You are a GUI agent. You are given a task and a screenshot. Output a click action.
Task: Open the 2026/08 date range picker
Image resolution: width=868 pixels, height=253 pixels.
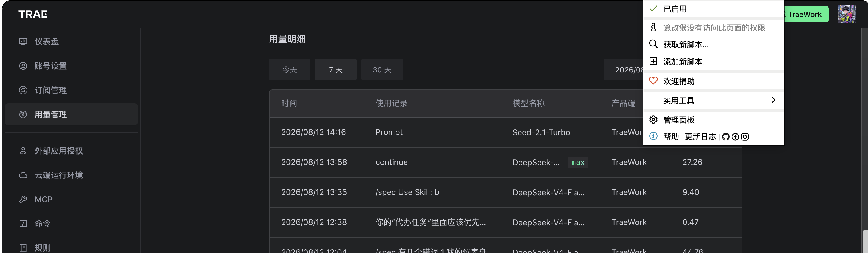623,70
